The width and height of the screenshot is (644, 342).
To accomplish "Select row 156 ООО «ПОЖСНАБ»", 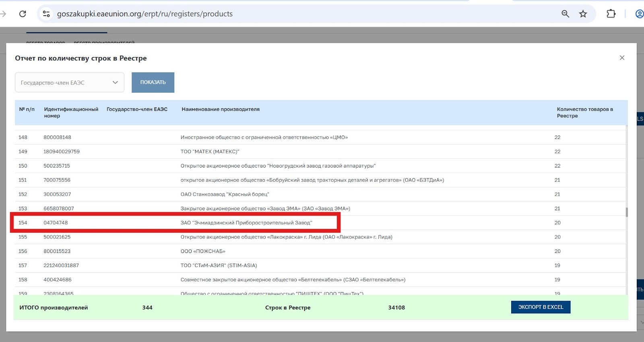I will tap(203, 251).
